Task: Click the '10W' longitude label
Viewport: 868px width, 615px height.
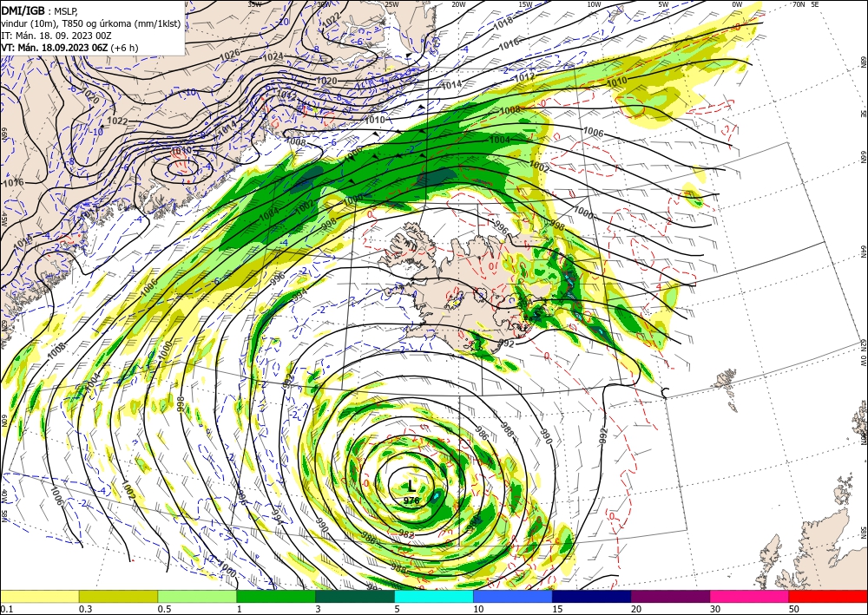Action: (x=594, y=3)
